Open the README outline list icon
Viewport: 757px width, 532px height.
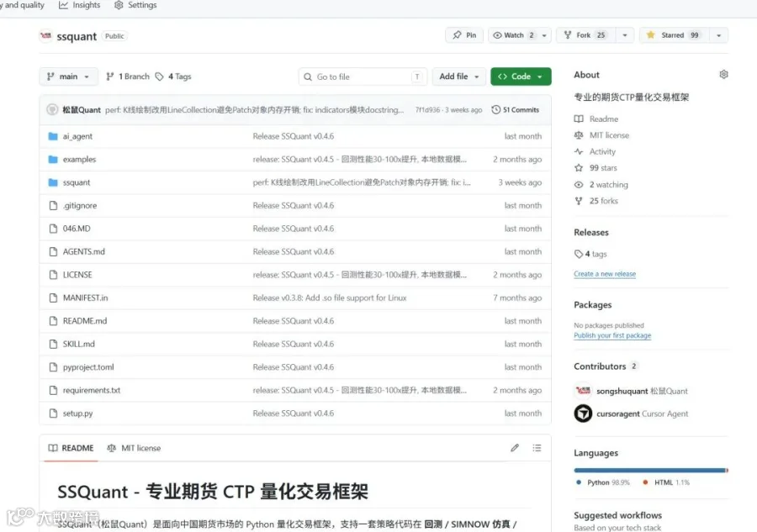[537, 448]
